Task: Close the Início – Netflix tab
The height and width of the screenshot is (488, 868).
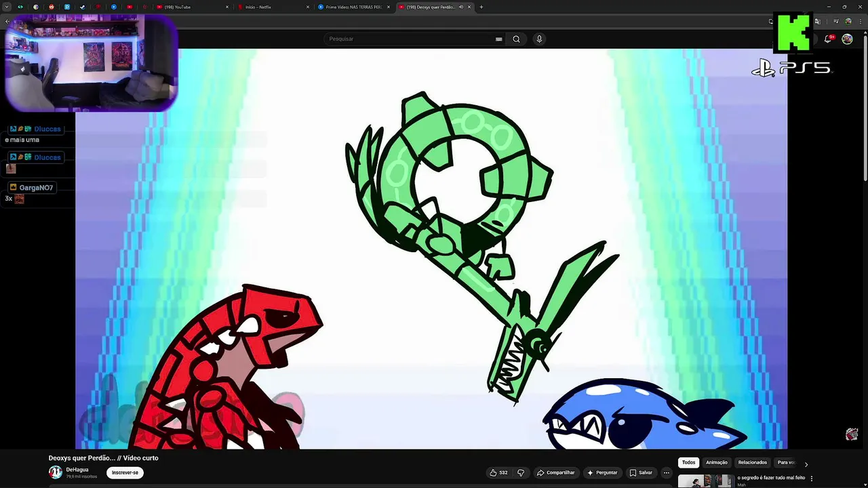Action: pyautogui.click(x=309, y=7)
